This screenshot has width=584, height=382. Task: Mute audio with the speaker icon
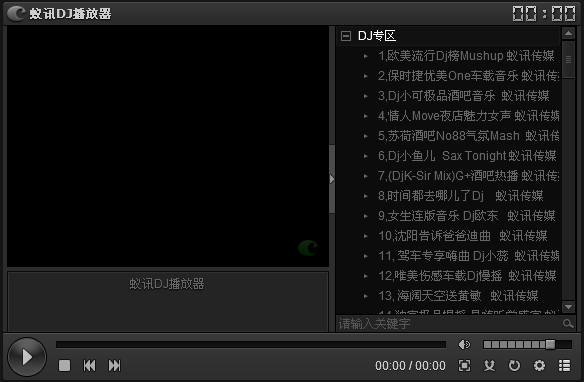click(464, 345)
